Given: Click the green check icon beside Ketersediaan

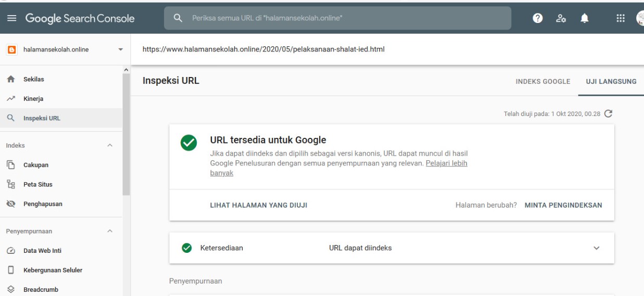Looking at the screenshot, I should [186, 248].
